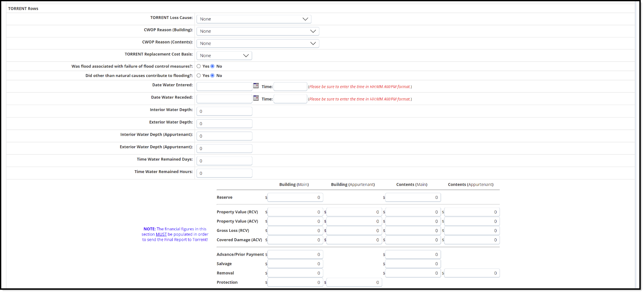Click Covered Damage (ACV) Building (Appurtenant) field
This screenshot has height=293, width=644.
(x=354, y=239)
